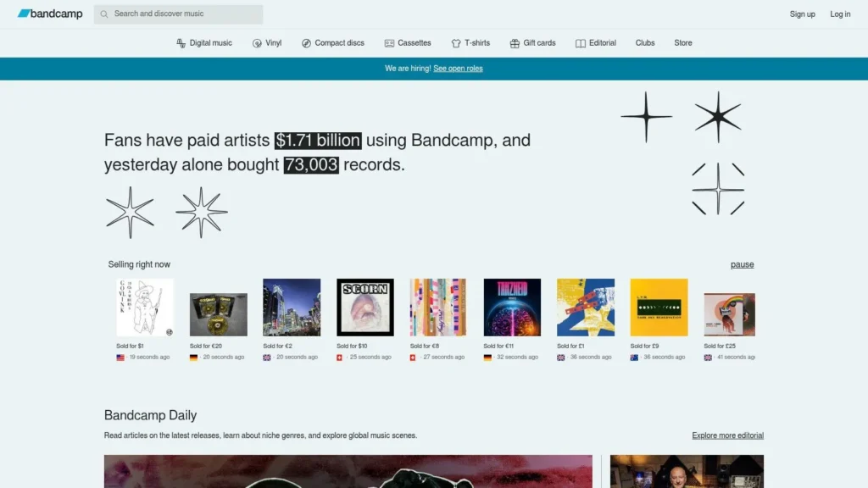This screenshot has width=868, height=488.
Task: Click the "Selling right now" label
Action: pos(139,264)
